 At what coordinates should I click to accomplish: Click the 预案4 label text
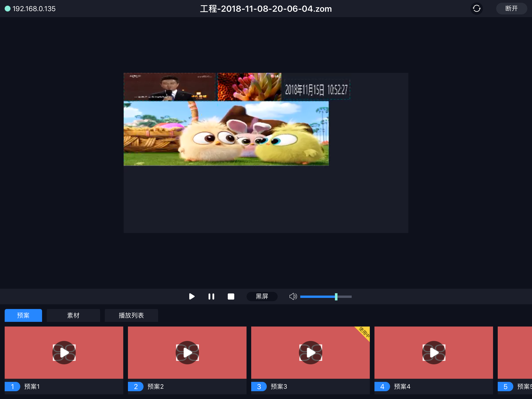point(402,387)
